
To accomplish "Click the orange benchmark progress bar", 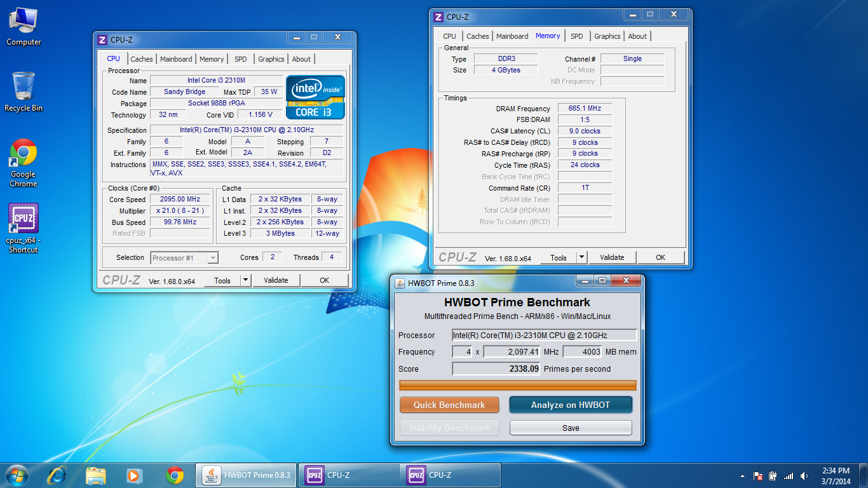I will tap(517, 385).
